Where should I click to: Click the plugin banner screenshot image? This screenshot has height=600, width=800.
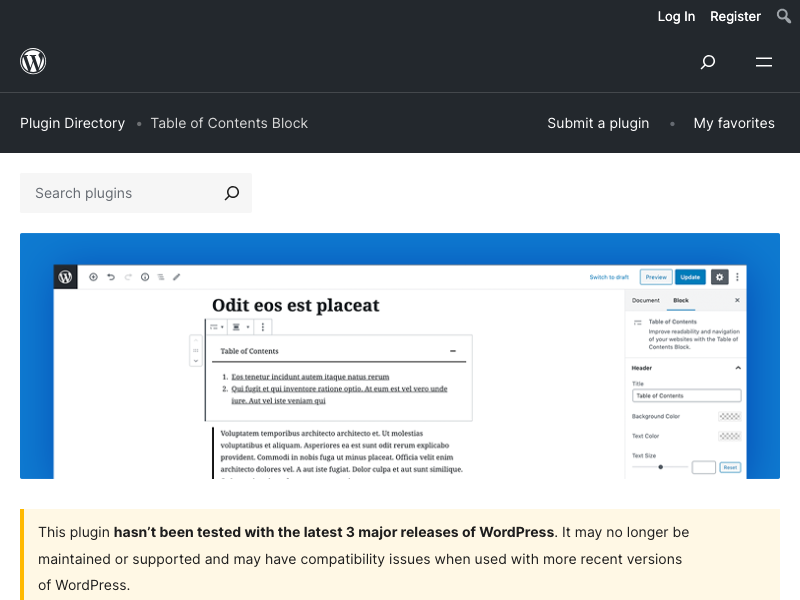(400, 356)
